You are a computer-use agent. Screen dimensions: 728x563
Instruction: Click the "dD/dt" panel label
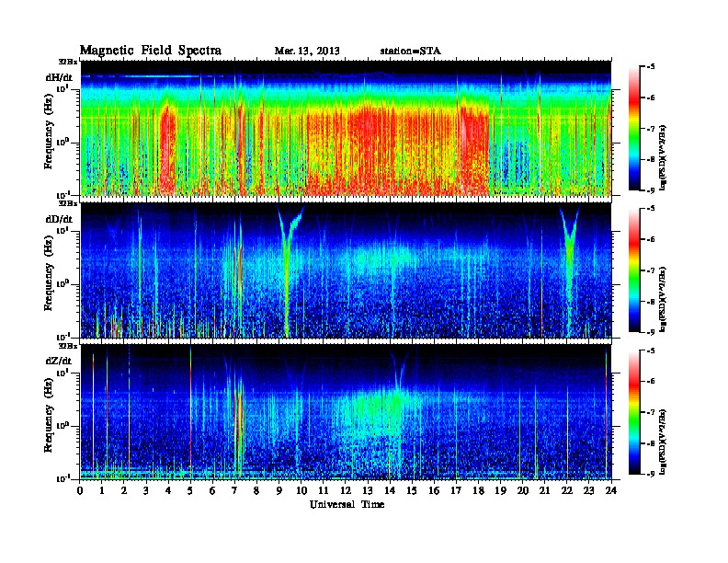(x=60, y=219)
